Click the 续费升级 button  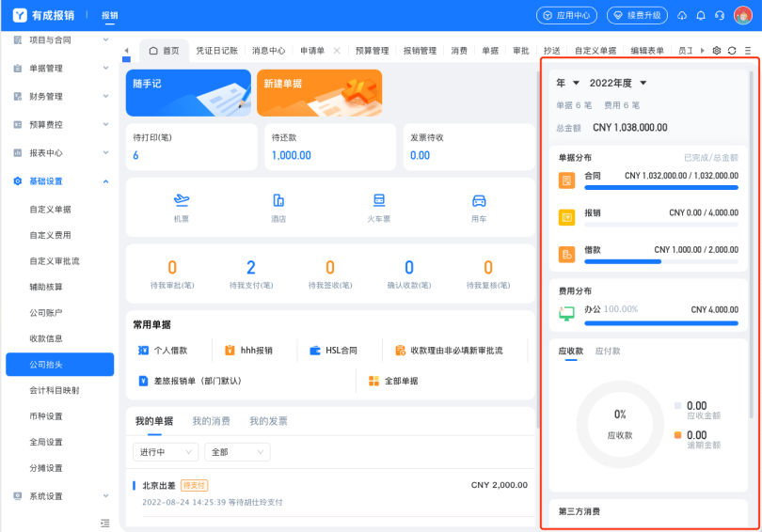[637, 15]
